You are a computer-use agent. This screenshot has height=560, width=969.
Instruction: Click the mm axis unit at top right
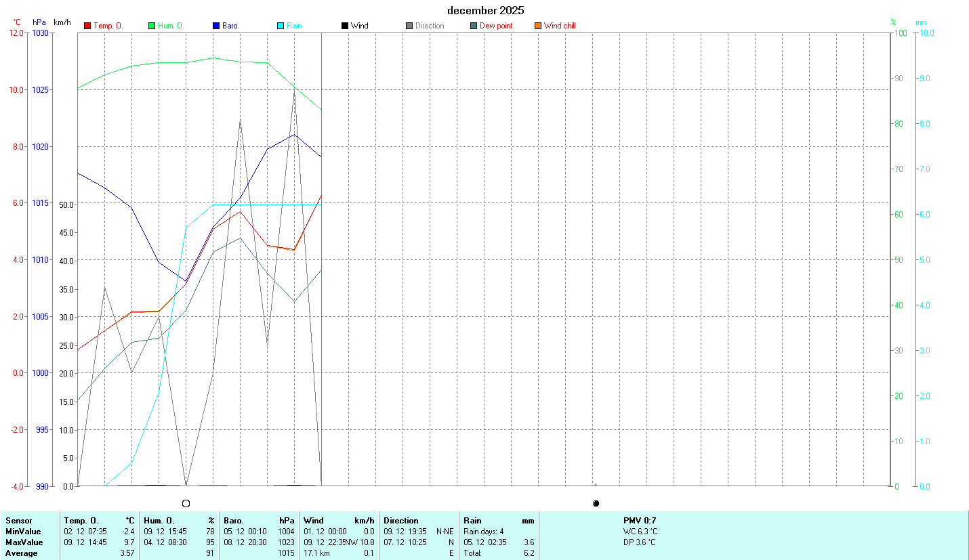[921, 22]
